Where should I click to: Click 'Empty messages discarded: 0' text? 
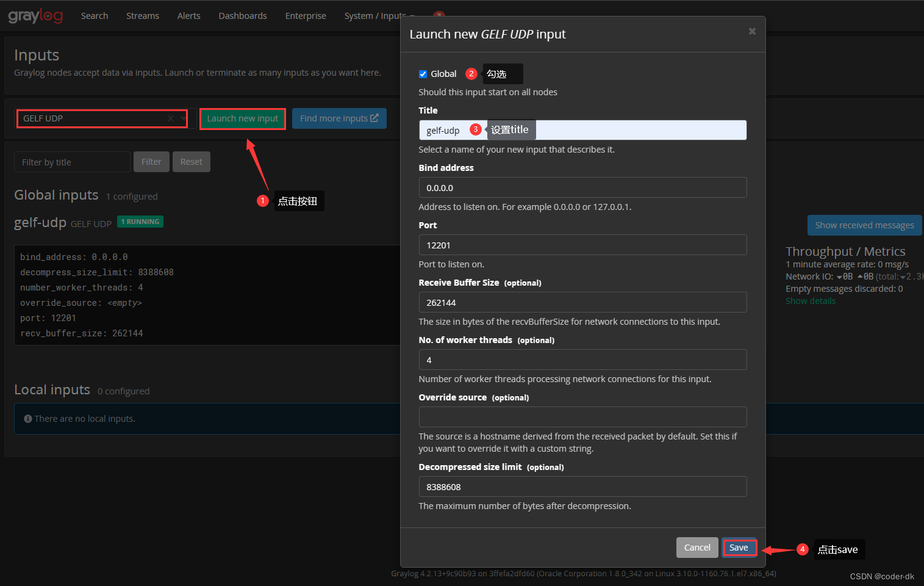(844, 289)
